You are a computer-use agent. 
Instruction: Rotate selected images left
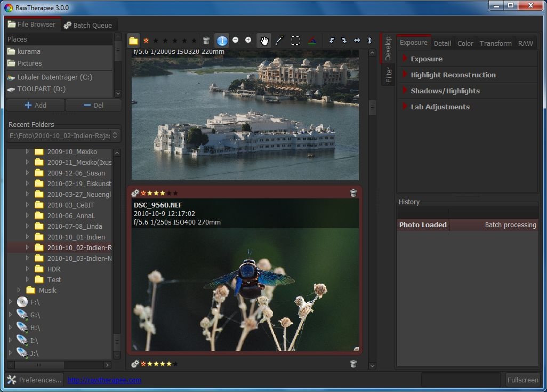click(332, 41)
